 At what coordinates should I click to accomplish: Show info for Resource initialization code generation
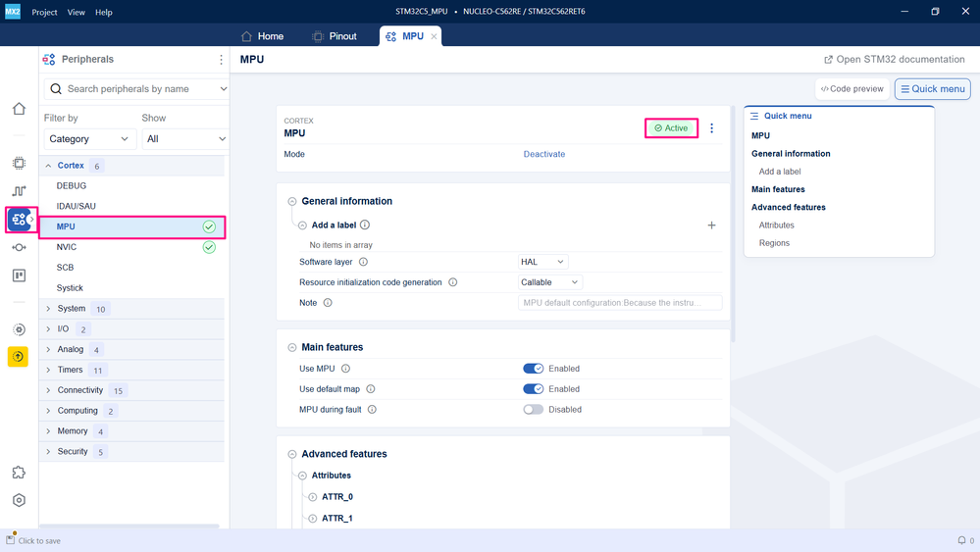pos(453,282)
